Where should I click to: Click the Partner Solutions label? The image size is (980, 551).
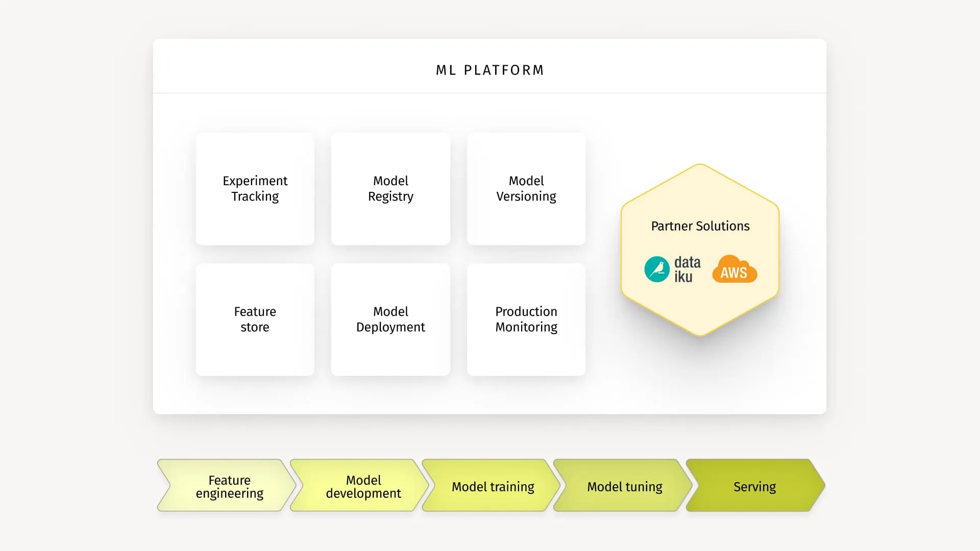coord(699,226)
